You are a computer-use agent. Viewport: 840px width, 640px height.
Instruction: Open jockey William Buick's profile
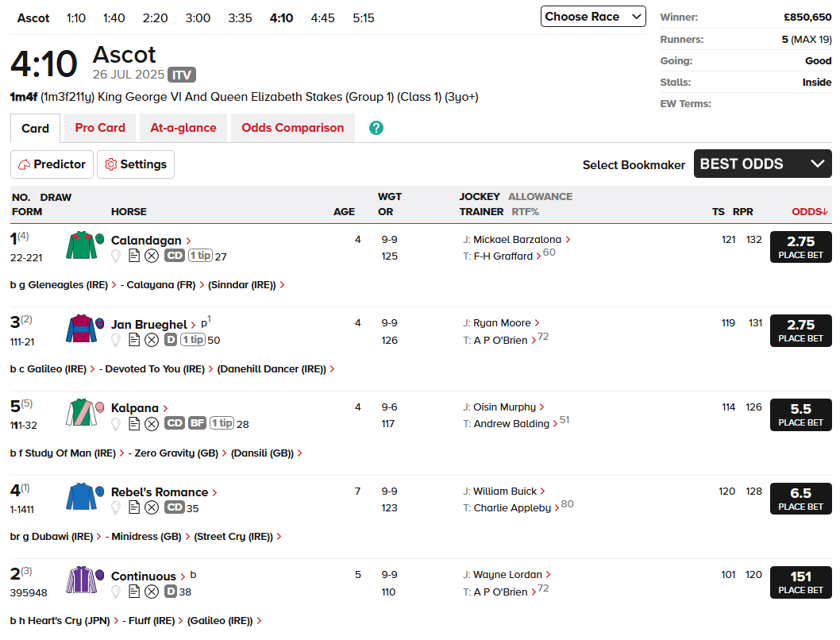(x=505, y=491)
